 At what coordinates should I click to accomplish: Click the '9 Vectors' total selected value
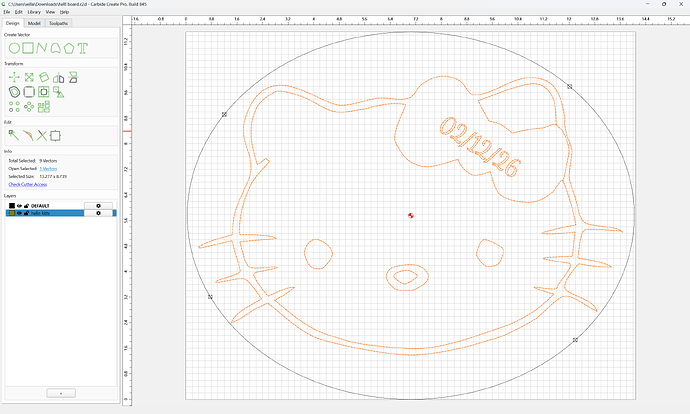pos(48,161)
